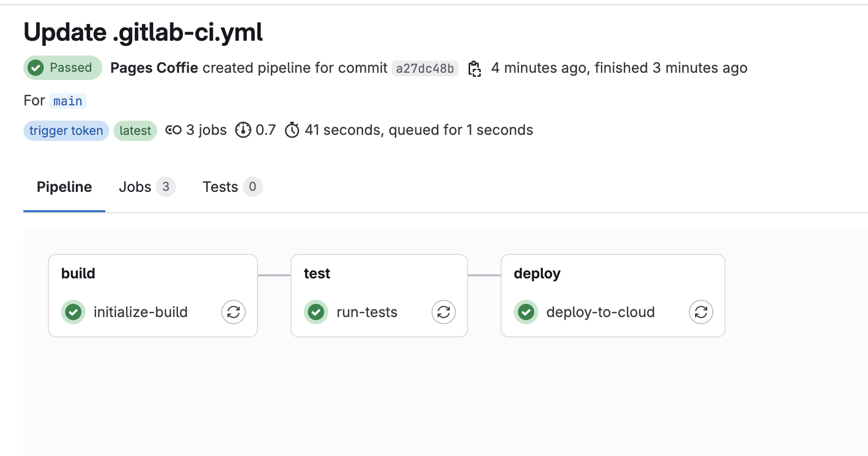Retry the deploy-to-cloud job

701,312
